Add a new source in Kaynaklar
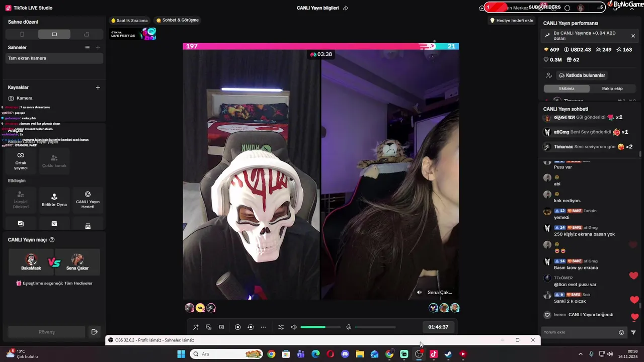 click(98, 87)
